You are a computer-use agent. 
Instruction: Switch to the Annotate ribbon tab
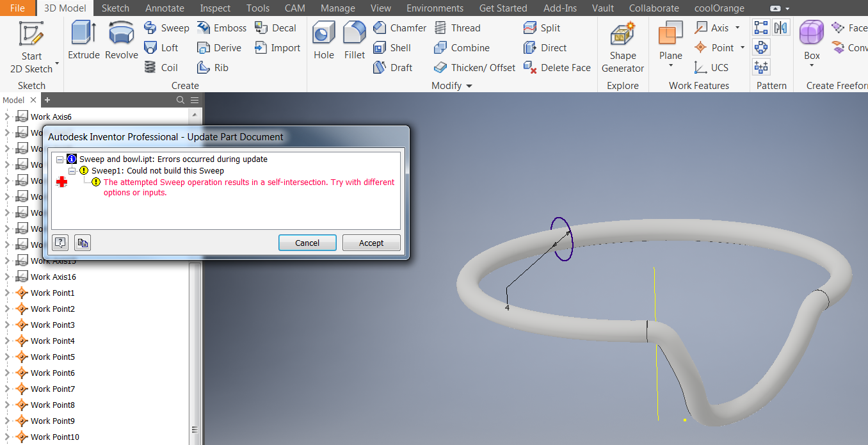164,8
